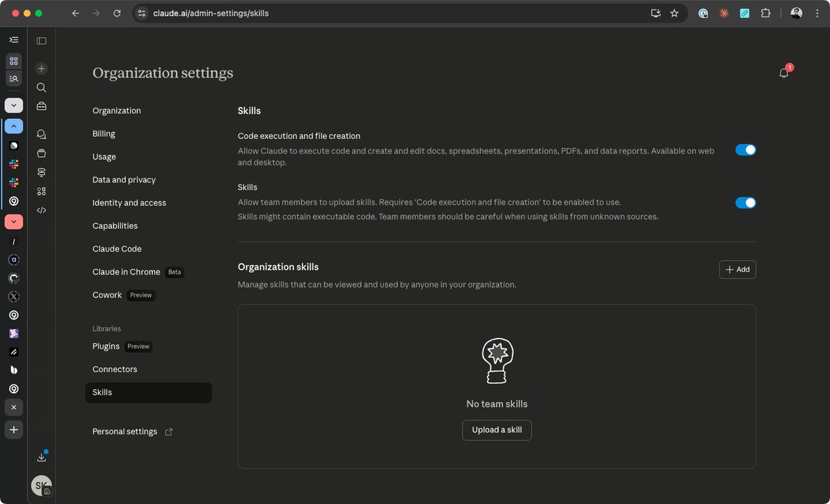
Task: Open Cowork Preview settings
Action: coord(124,295)
